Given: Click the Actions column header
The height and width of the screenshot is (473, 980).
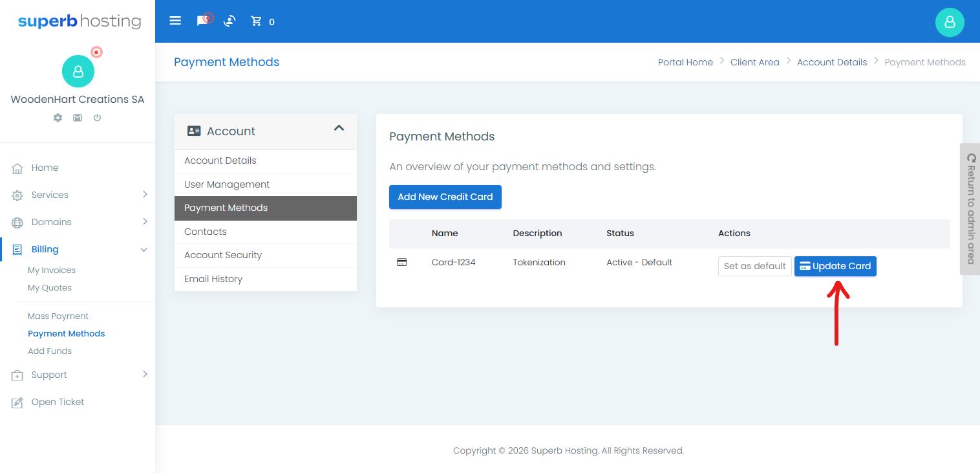Looking at the screenshot, I should coord(734,234).
